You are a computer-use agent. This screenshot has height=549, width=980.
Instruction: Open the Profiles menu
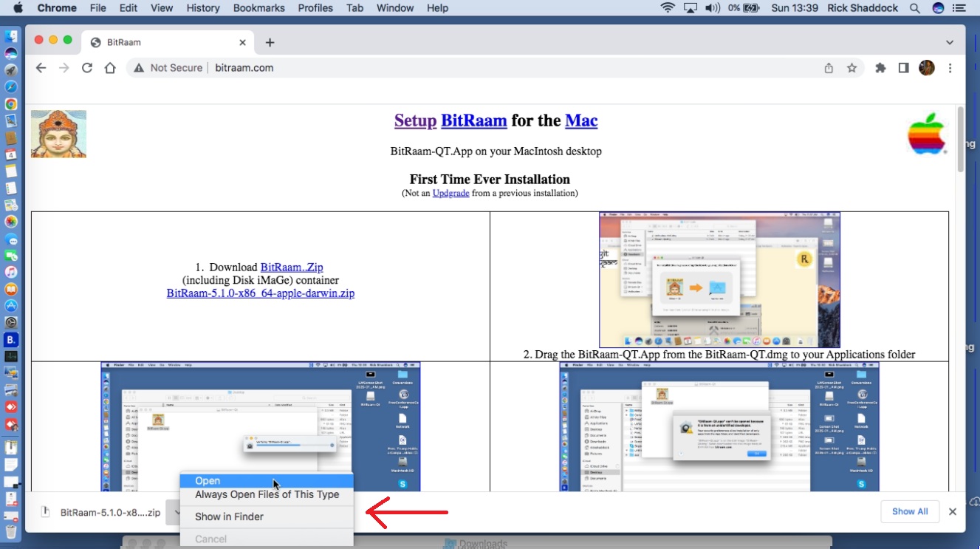315,8
